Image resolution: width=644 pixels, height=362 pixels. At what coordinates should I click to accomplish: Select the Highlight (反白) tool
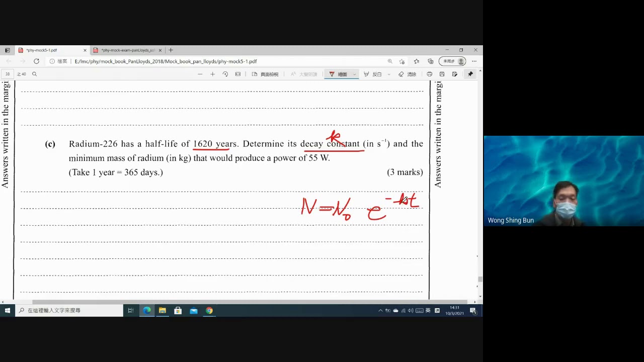click(x=373, y=74)
